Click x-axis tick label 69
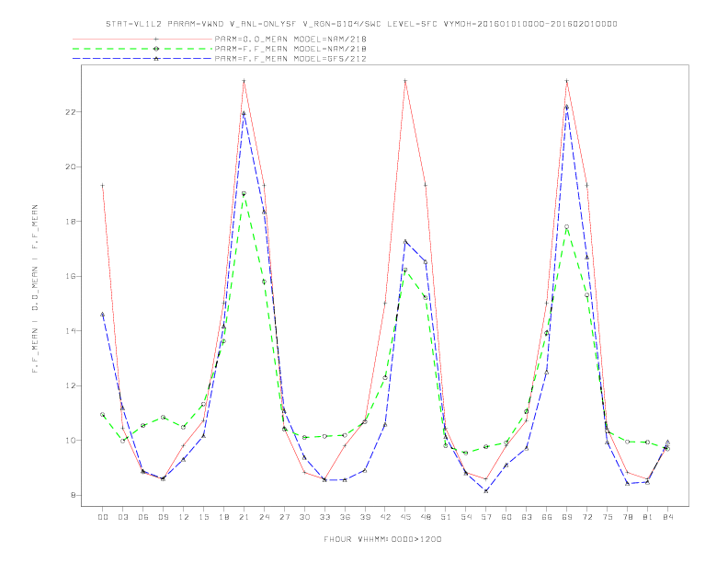This screenshot has width=728, height=563. pos(567,517)
